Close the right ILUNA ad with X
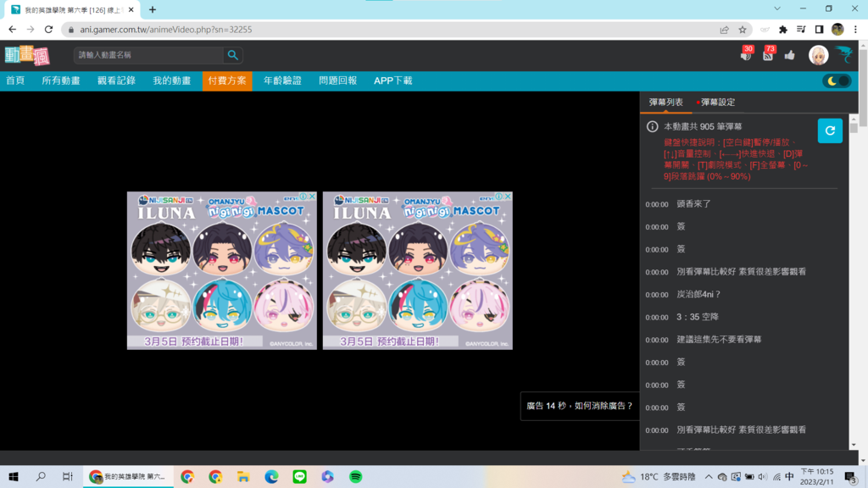 coord(509,197)
